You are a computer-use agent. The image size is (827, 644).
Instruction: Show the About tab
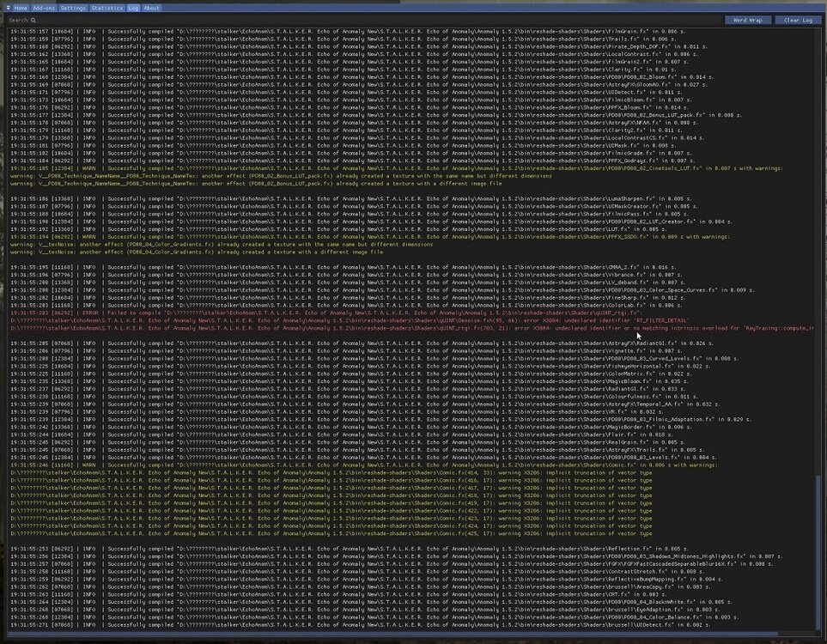(x=151, y=8)
